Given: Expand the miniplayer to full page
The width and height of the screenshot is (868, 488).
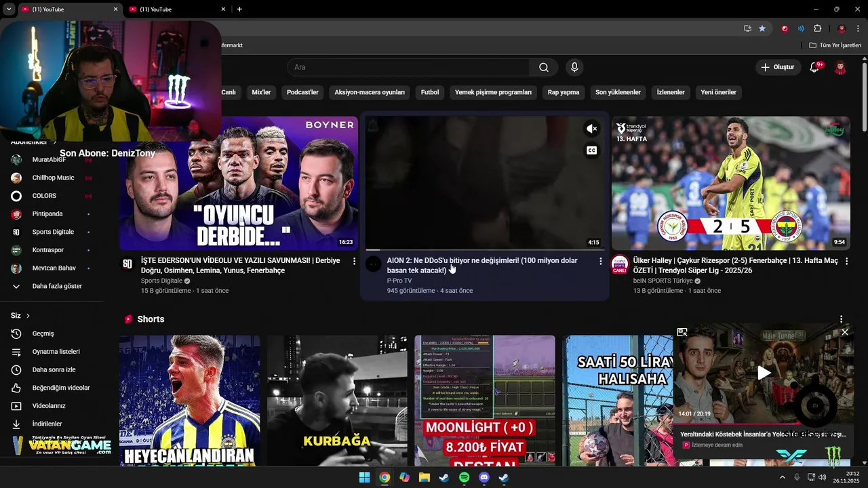Looking at the screenshot, I should [682, 332].
